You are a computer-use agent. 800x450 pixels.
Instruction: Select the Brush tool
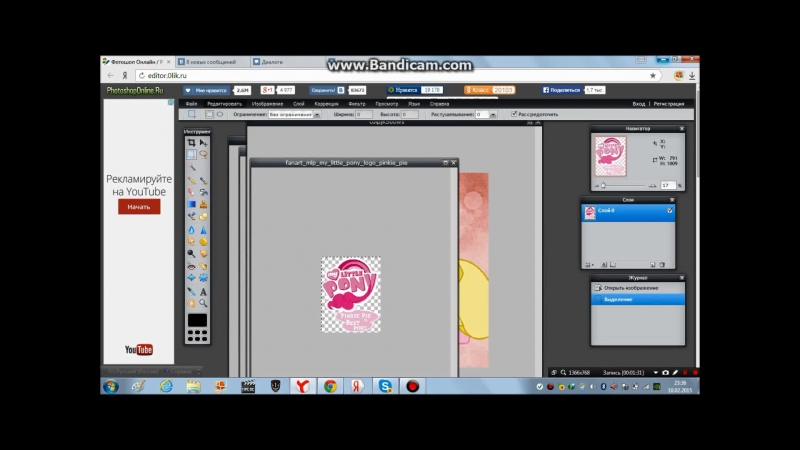[x=203, y=180]
